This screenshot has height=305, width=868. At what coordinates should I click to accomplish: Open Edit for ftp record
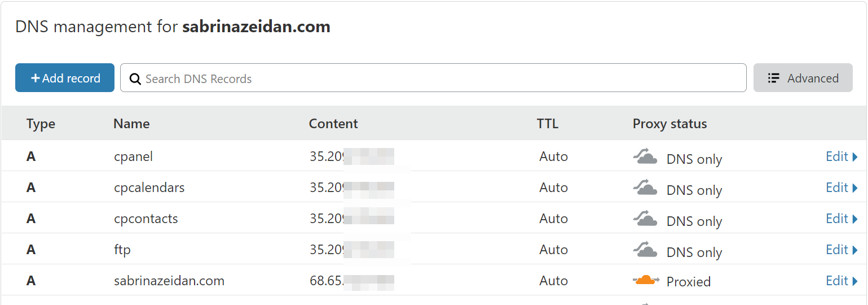coord(841,250)
